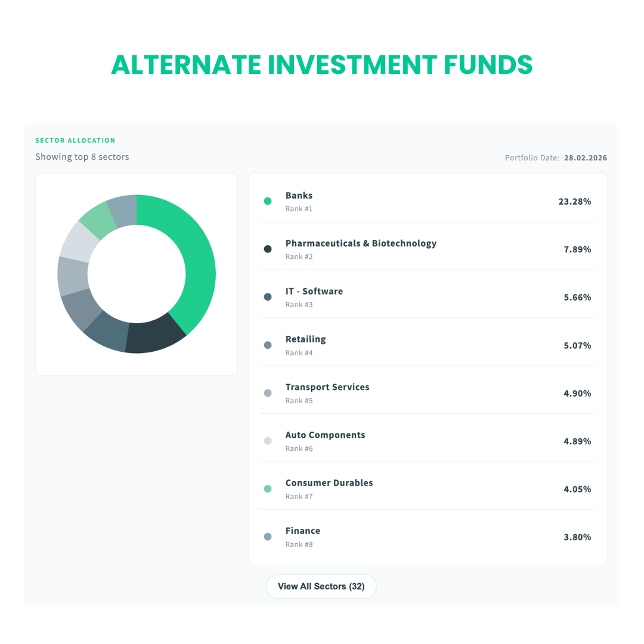This screenshot has height=644, width=644.
Task: Click the Consumer Durables legend dot
Action: click(x=268, y=489)
